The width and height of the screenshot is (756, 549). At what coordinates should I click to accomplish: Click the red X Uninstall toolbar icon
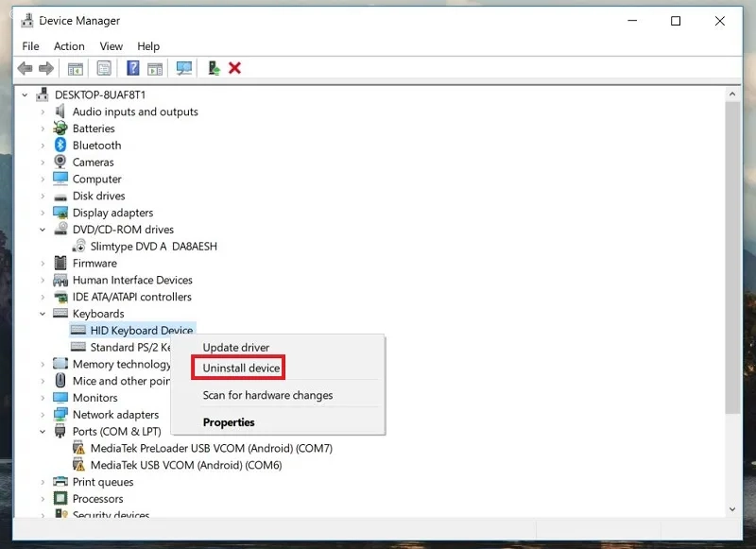tap(234, 68)
